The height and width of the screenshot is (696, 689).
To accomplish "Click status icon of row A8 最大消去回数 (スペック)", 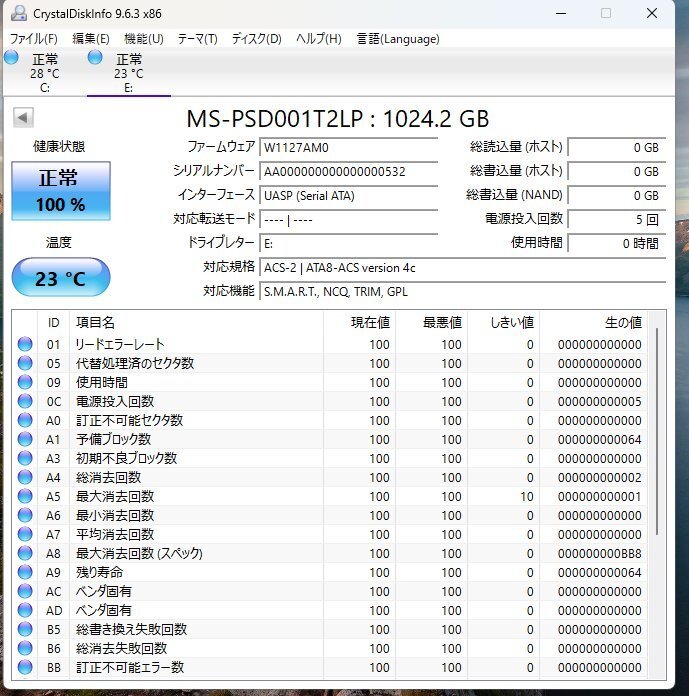I will tap(25, 553).
